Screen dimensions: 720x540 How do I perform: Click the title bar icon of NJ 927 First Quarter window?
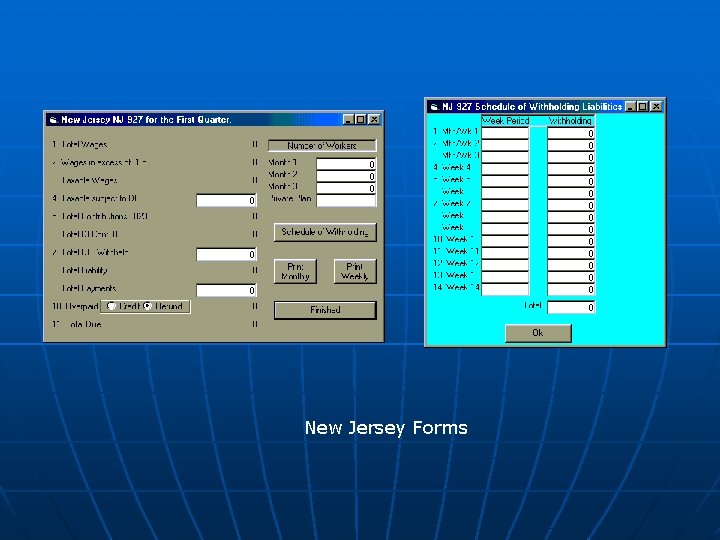coord(53,120)
